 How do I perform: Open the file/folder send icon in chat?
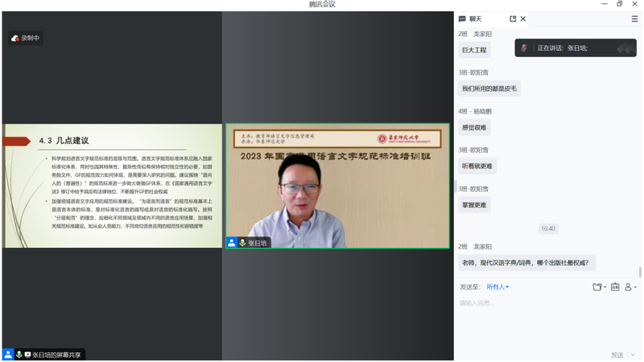click(597, 286)
